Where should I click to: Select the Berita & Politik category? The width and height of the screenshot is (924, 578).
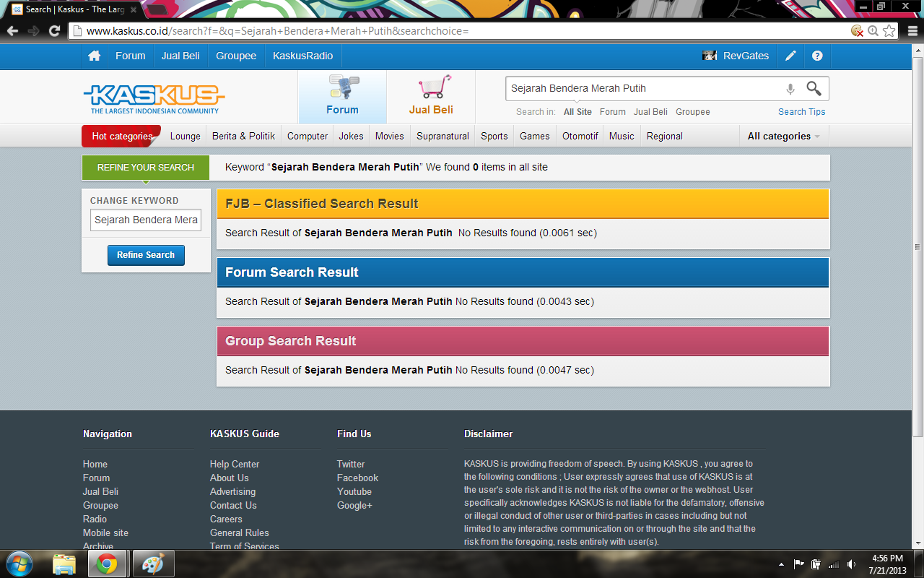[x=243, y=136]
